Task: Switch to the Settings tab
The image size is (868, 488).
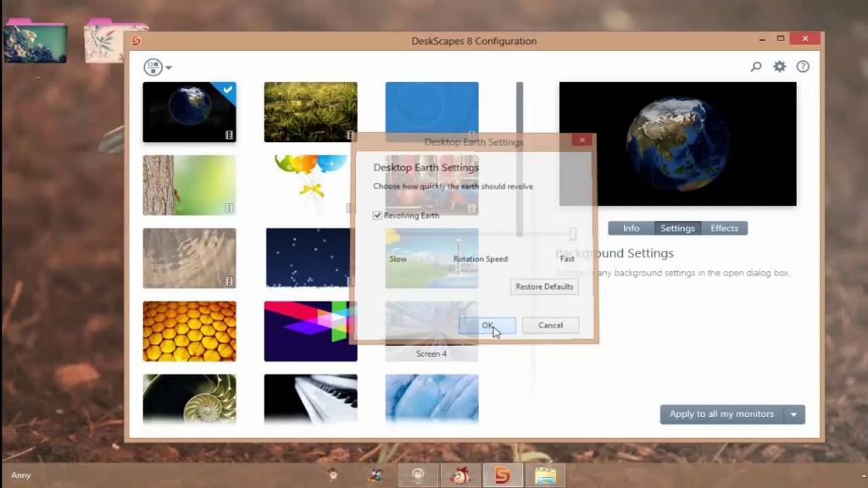Action: click(677, 228)
